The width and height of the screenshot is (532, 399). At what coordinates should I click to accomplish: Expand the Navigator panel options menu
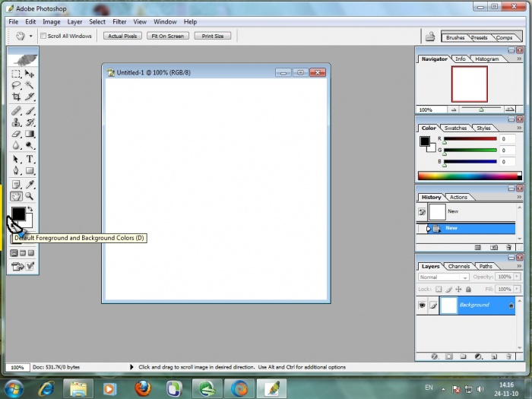519,59
